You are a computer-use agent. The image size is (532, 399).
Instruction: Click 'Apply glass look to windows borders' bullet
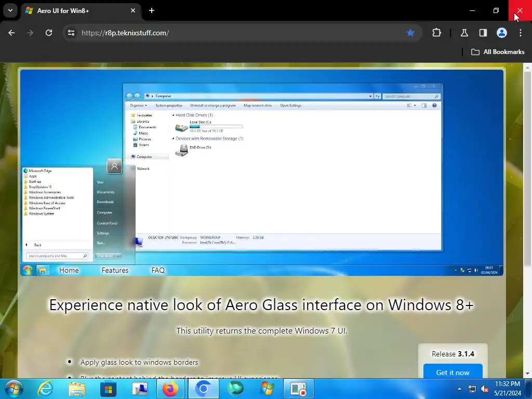[x=139, y=362]
